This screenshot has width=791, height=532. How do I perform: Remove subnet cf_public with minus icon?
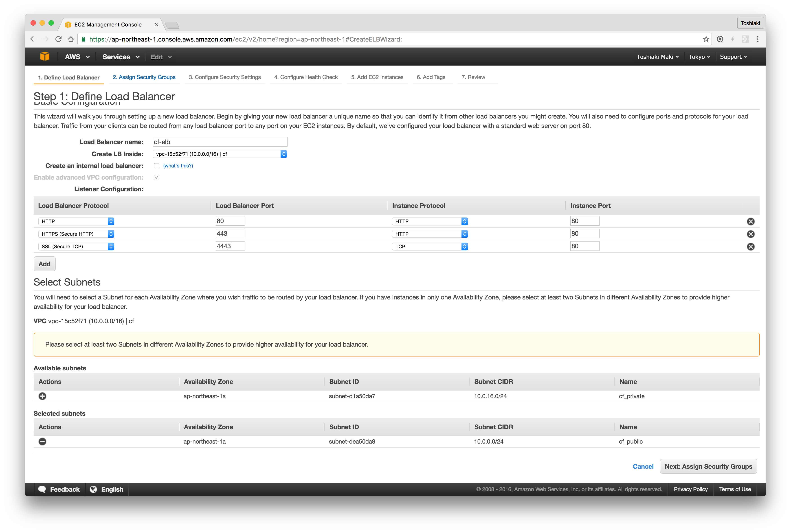pos(42,441)
